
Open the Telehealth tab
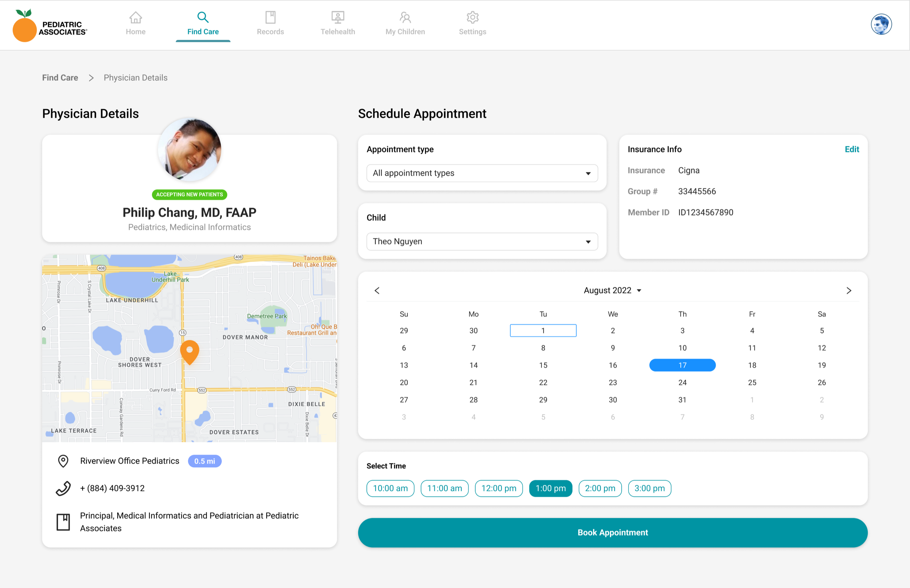pyautogui.click(x=337, y=24)
